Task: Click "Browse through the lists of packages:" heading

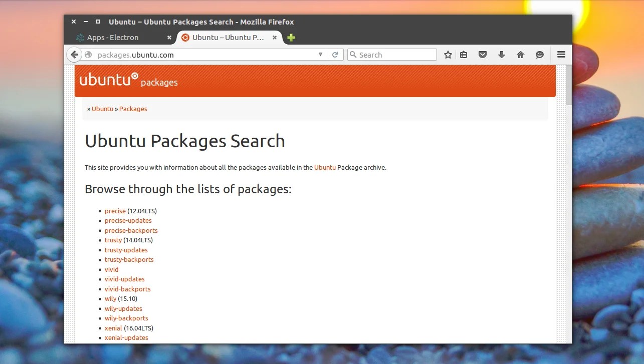Action: tap(188, 189)
